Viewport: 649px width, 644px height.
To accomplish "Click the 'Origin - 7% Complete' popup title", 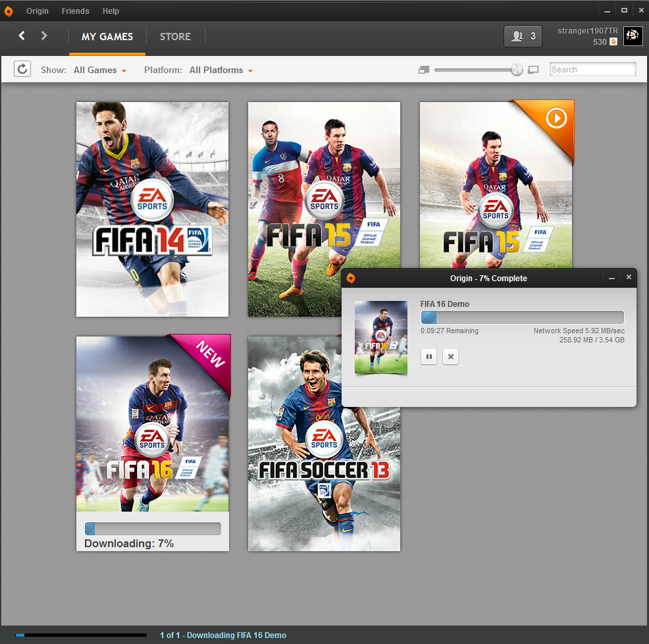I will [488, 279].
